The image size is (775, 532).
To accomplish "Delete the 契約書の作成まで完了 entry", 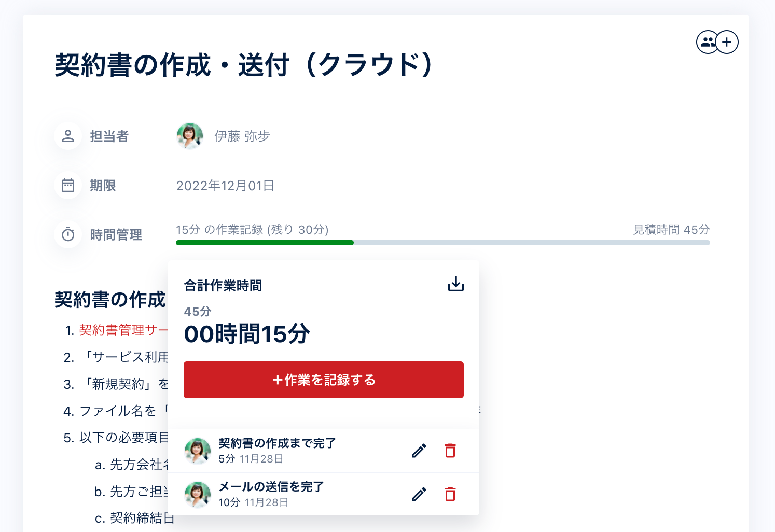I will point(450,451).
